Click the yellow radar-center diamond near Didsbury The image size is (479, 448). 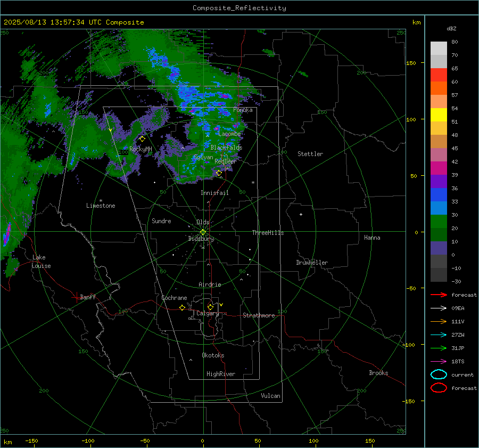pos(203,232)
